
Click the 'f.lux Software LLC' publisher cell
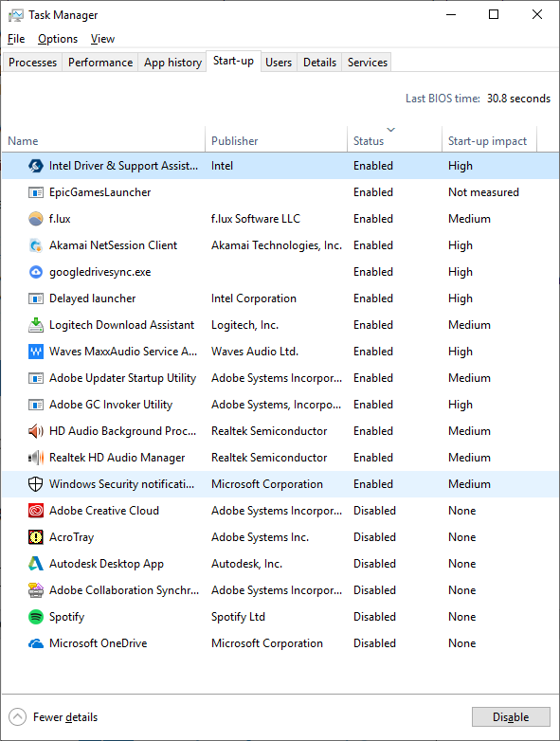(255, 219)
